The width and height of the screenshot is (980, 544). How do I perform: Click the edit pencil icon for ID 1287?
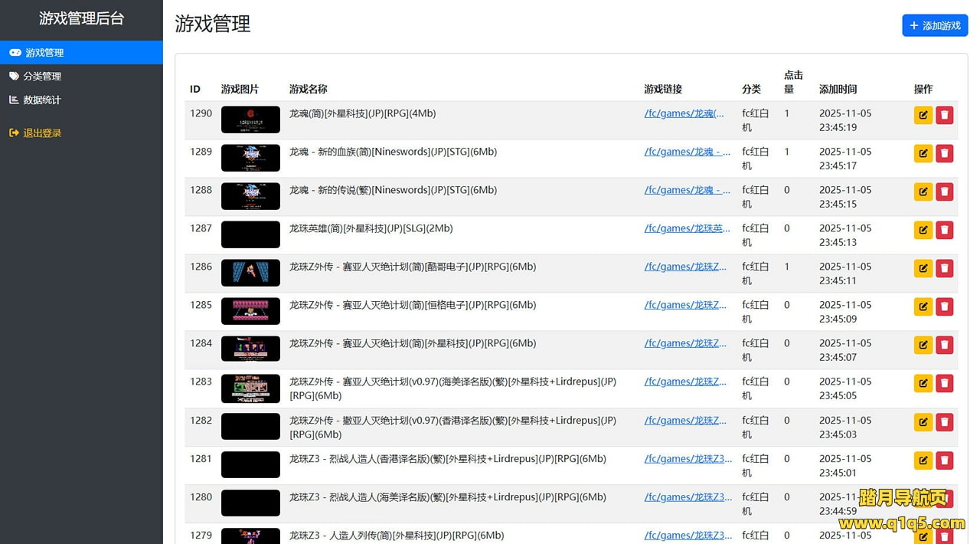pyautogui.click(x=923, y=230)
